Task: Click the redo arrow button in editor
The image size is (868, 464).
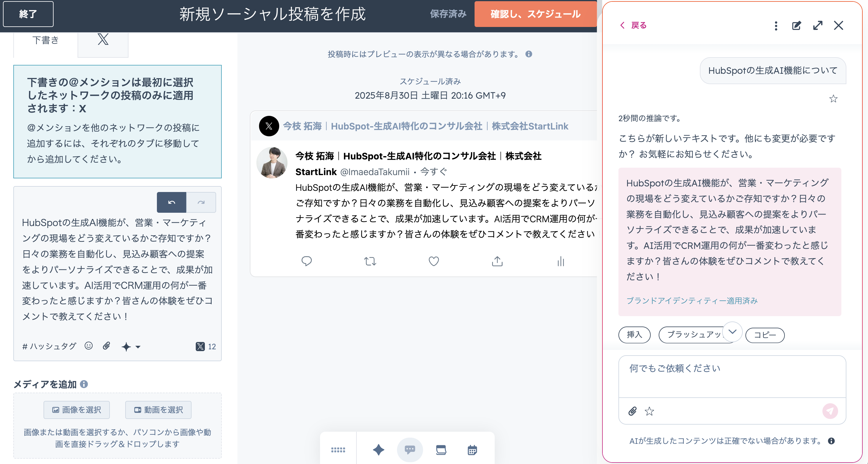Action: [201, 202]
